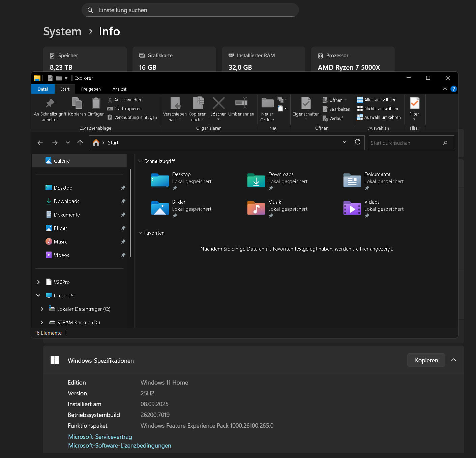Open the Microsoft-Servicevertrag link

point(100,436)
